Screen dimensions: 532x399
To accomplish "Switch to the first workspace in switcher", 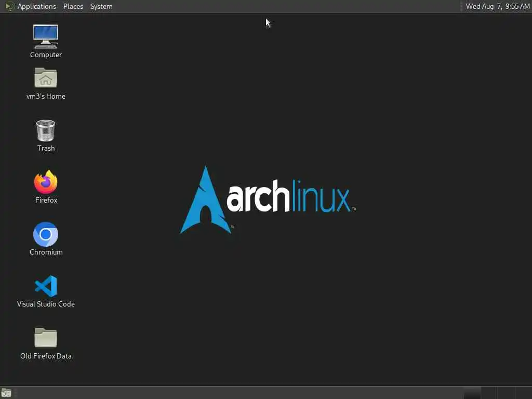I will click(472, 393).
